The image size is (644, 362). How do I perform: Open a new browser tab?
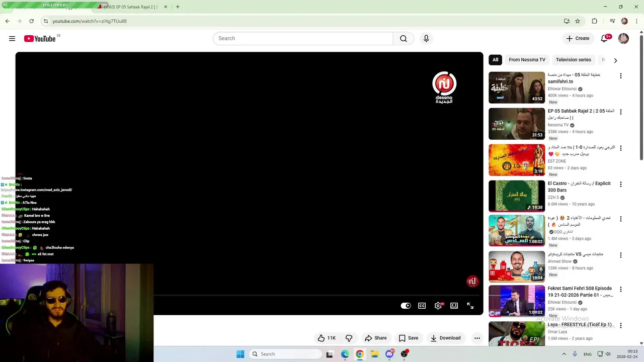click(x=178, y=7)
